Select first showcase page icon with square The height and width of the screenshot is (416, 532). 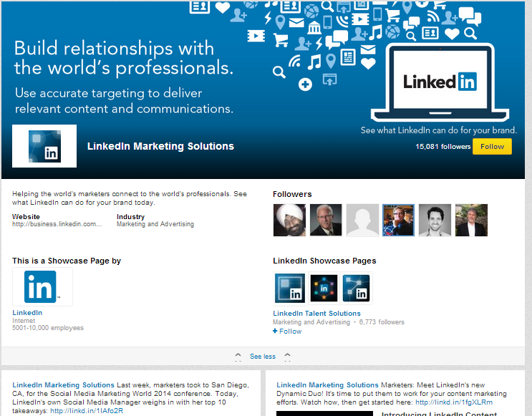point(290,289)
